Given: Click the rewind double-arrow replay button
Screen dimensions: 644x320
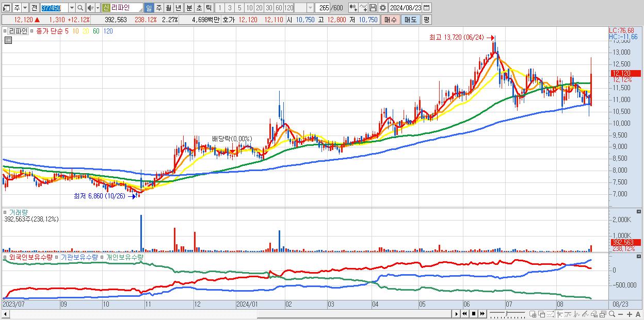Looking at the screenshot, I should point(465,314).
